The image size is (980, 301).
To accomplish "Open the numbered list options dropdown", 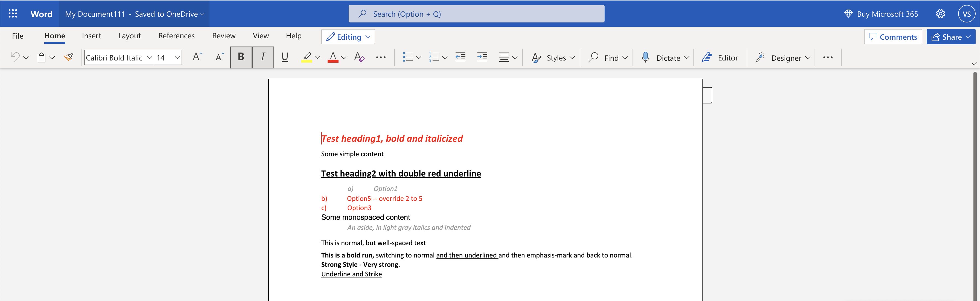I will click(x=445, y=57).
